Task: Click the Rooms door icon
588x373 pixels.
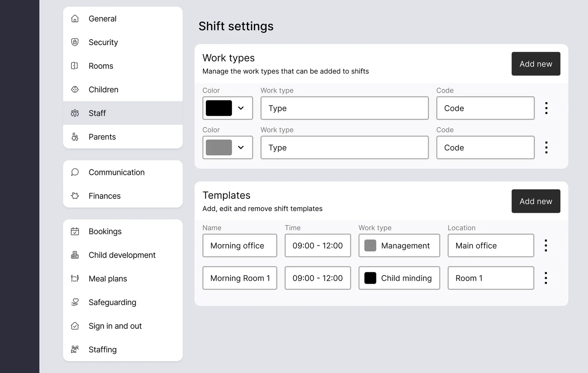Action: click(75, 66)
